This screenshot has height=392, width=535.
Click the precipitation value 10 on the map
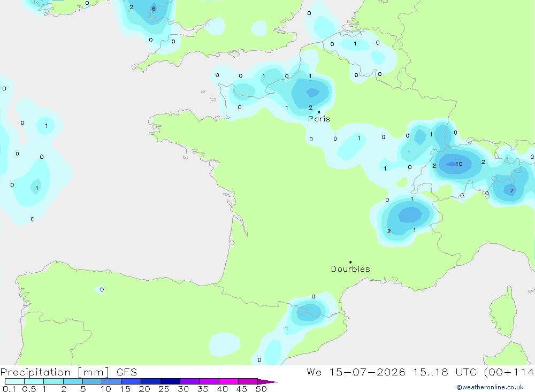tap(459, 164)
